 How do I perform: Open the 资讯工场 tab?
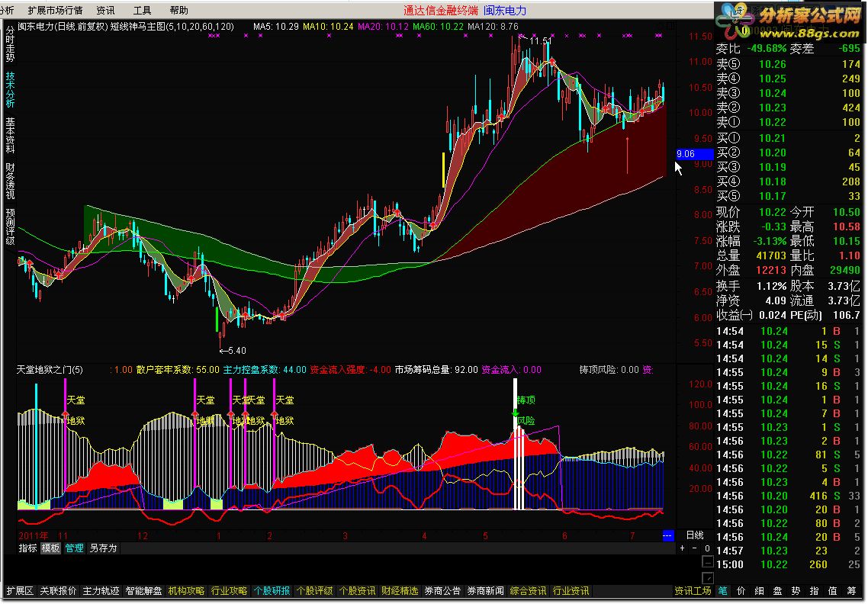[692, 591]
